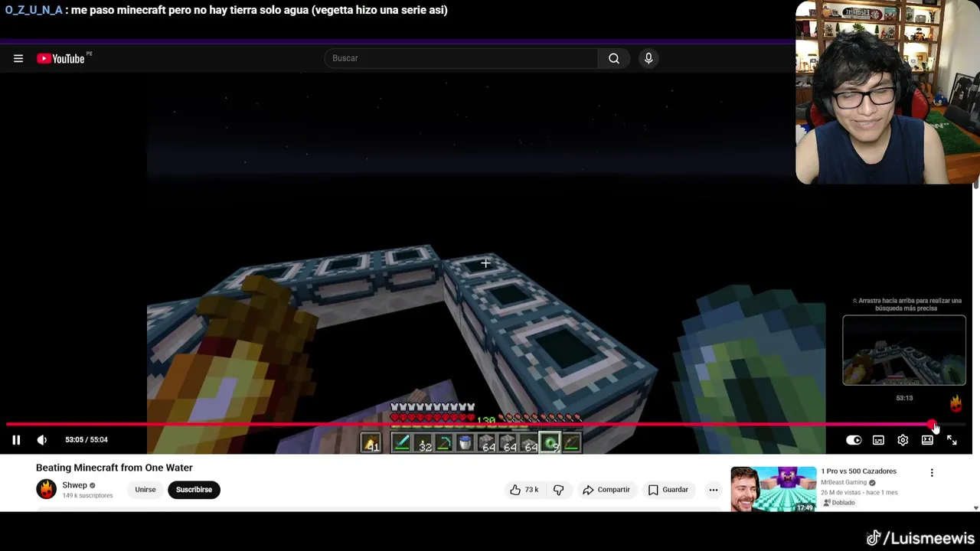Click the O_Z_U_N_A username in chat message
The height and width of the screenshot is (551, 980).
click(x=34, y=10)
